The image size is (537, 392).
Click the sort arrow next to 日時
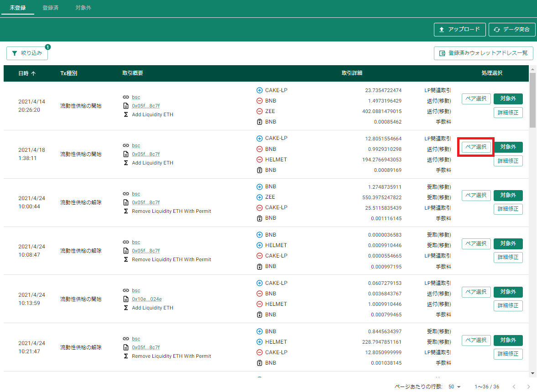tap(33, 73)
